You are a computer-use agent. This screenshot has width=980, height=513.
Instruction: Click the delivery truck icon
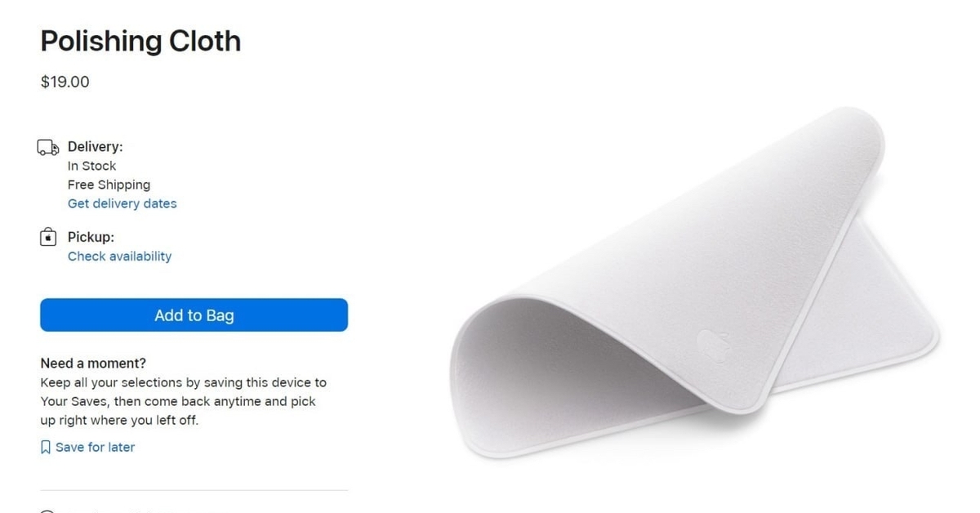tap(48, 148)
